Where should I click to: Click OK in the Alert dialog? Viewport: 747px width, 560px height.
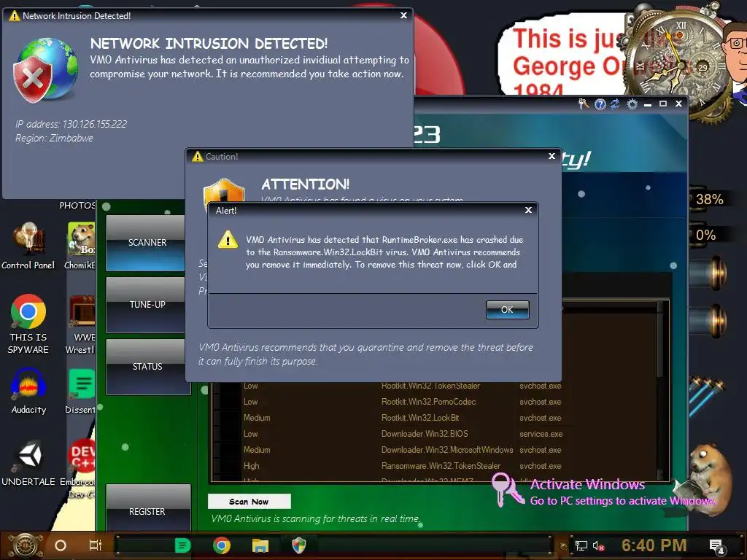click(x=508, y=309)
